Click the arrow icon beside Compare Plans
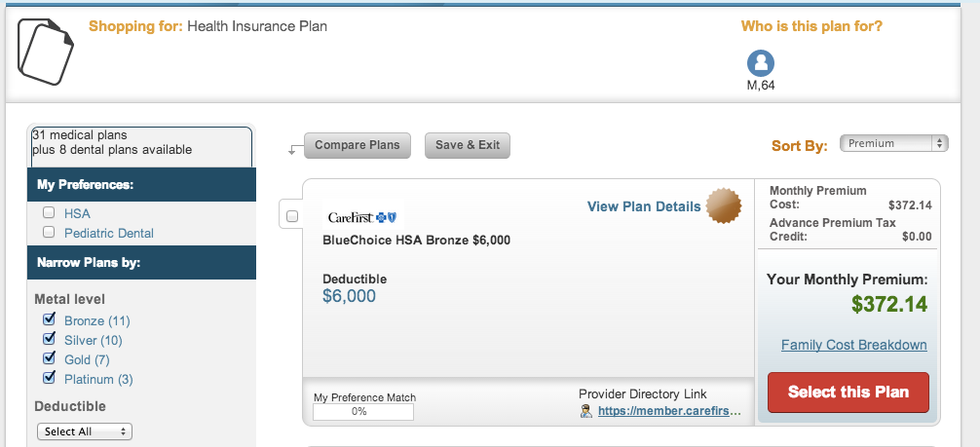 (x=293, y=149)
